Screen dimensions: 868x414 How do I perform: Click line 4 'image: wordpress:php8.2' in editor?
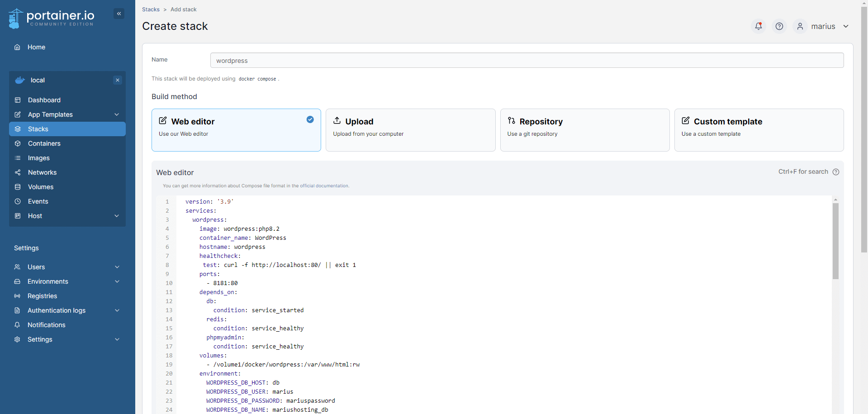[239, 229]
